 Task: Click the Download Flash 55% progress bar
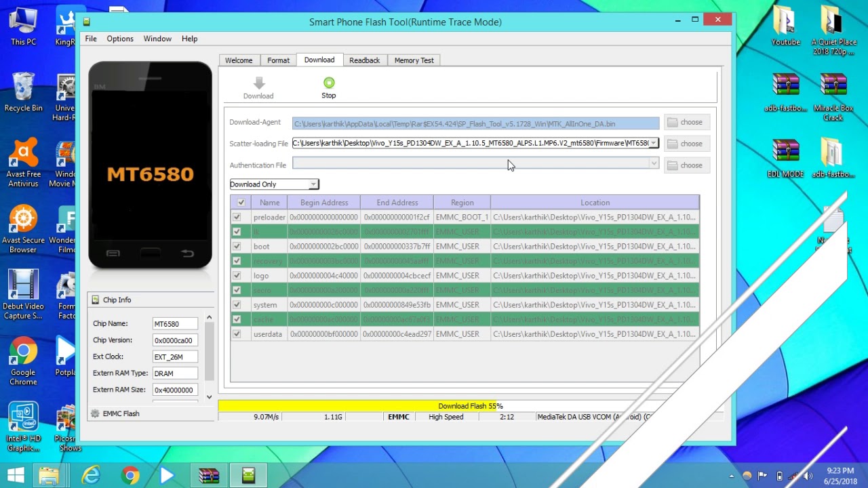pyautogui.click(x=470, y=406)
